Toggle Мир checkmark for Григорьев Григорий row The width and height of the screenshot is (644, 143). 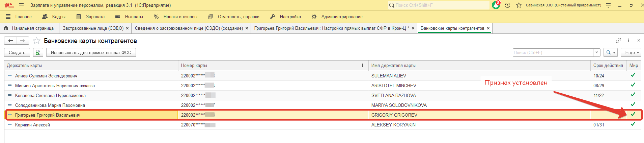coord(633,114)
